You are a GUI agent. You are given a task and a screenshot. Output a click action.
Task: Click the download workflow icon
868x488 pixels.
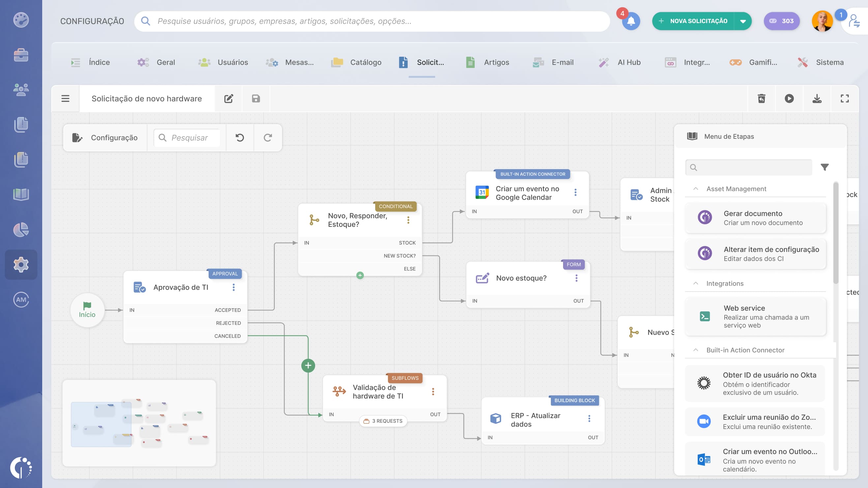tap(817, 98)
